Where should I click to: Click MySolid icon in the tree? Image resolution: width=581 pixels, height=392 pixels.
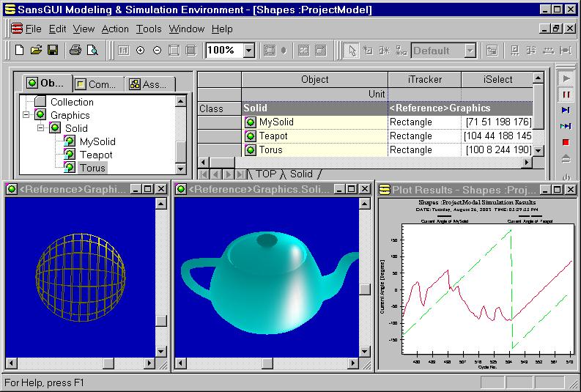[70, 141]
